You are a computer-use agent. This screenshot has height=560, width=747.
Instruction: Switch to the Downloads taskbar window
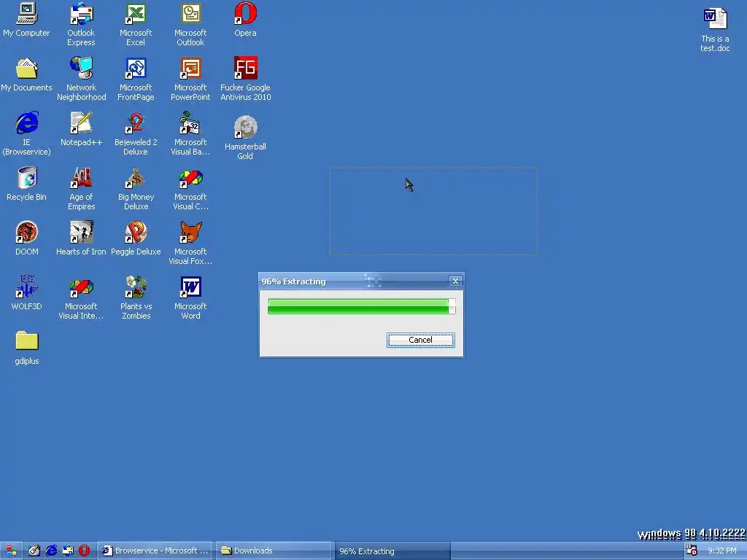pos(273,551)
